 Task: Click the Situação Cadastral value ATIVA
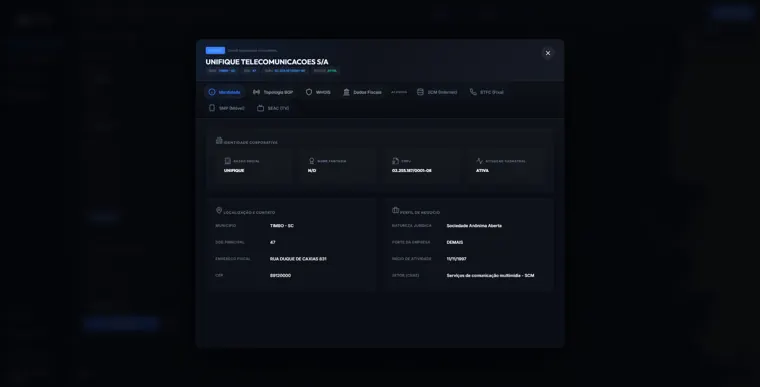pos(482,171)
